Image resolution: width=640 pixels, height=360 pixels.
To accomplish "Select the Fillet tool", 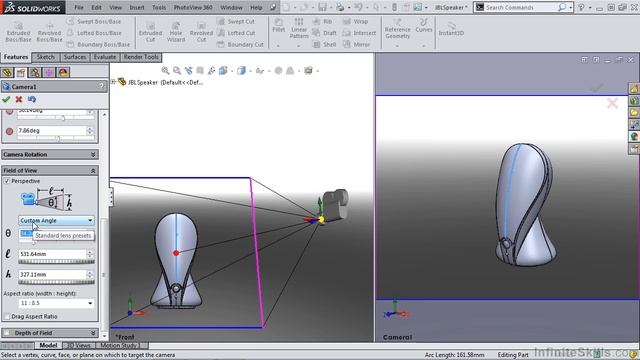I will click(x=279, y=25).
